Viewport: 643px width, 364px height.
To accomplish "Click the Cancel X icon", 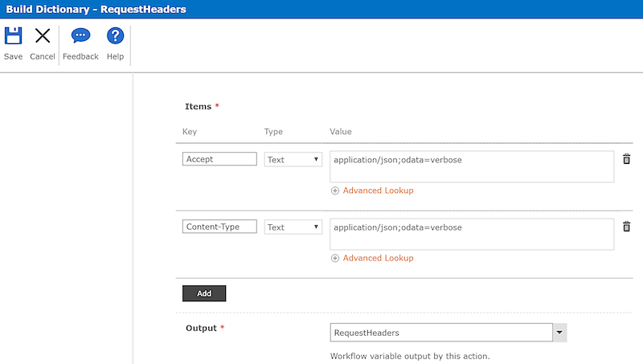I will click(x=43, y=36).
